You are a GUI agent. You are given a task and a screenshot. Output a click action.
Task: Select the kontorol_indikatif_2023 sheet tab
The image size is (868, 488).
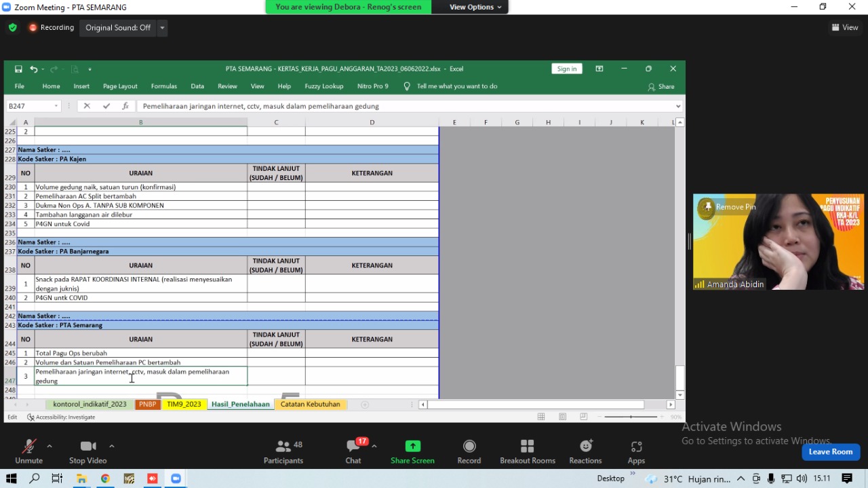coord(90,405)
